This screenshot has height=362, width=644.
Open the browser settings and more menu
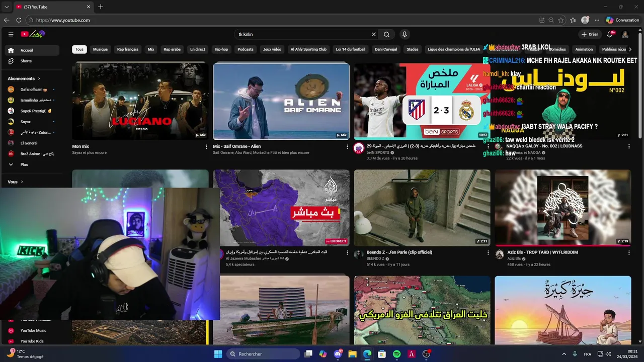[x=597, y=20]
